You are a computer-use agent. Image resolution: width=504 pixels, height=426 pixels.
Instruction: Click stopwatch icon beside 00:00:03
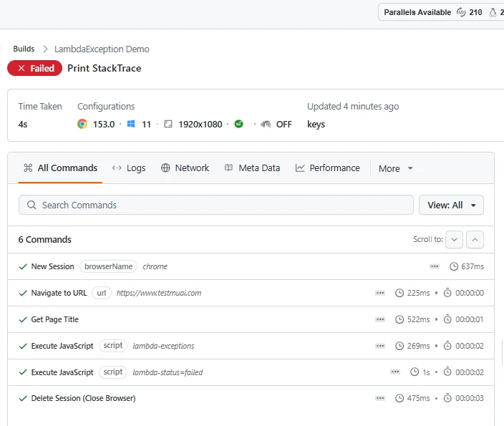coord(447,398)
